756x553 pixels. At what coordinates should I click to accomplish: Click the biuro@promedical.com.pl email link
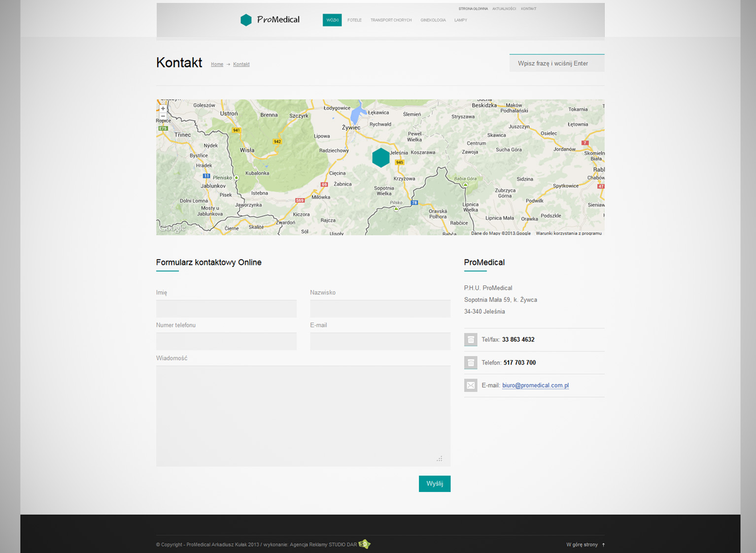click(535, 386)
